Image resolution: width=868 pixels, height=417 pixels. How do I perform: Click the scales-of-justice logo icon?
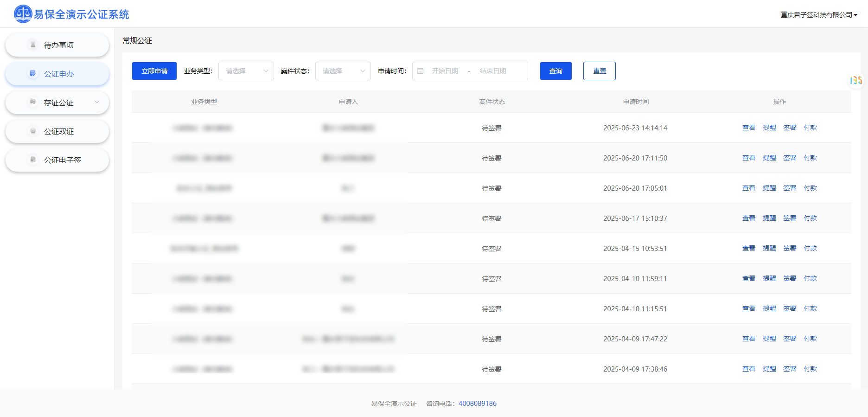pos(23,14)
